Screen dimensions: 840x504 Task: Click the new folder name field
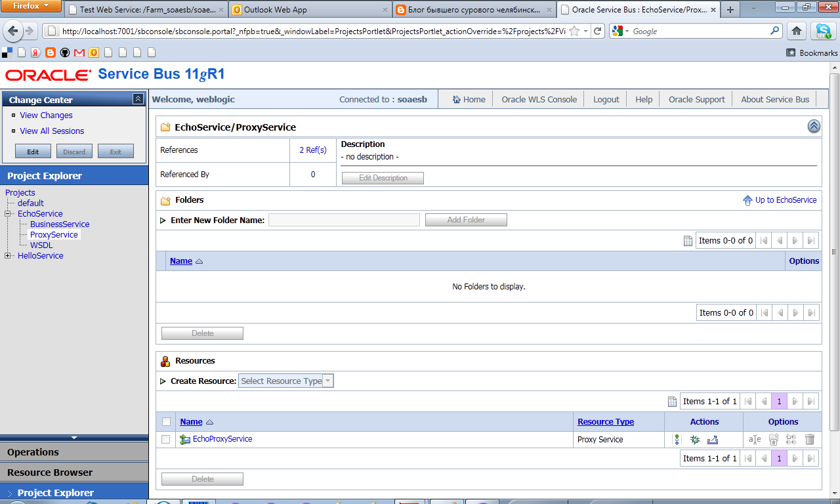click(x=344, y=220)
